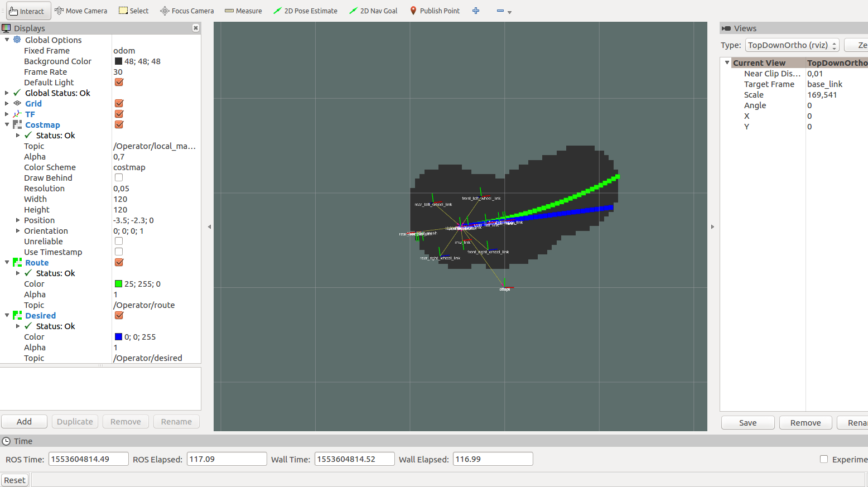This screenshot has width=868, height=487.
Task: Collapse the Route display tree
Action: click(7, 262)
